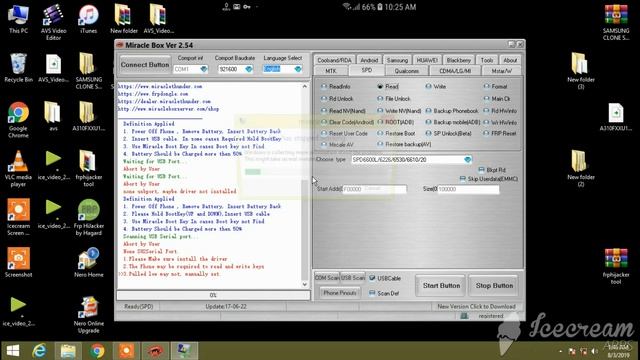Click the log scroll down arrow

coord(305,284)
